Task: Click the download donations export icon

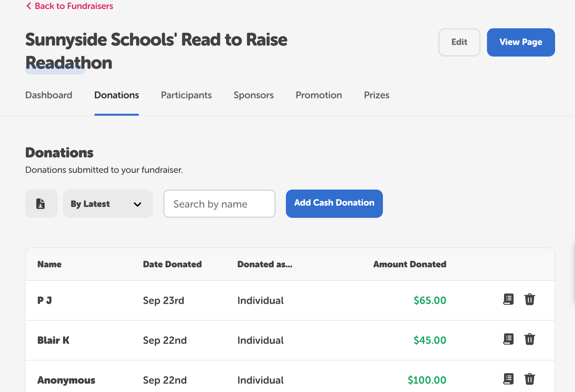Action: coord(41,203)
